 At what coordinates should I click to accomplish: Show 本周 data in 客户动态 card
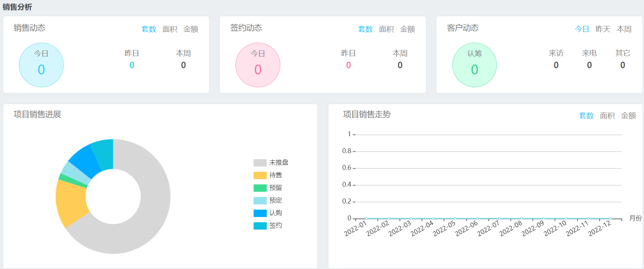pos(624,29)
